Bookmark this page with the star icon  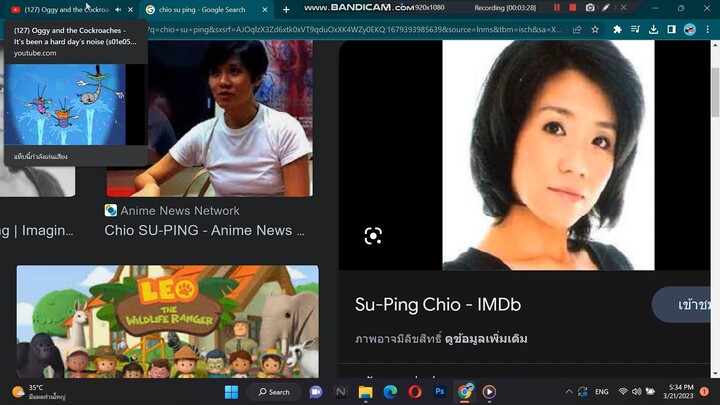[x=595, y=29]
